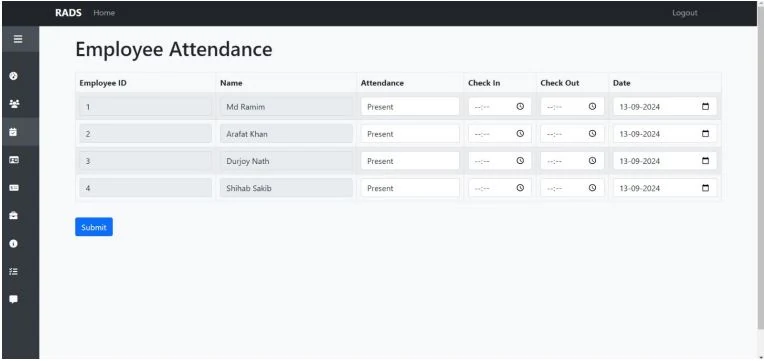Open Check Out clock picker for Arafat Khan
The image size is (764, 361).
592,133
